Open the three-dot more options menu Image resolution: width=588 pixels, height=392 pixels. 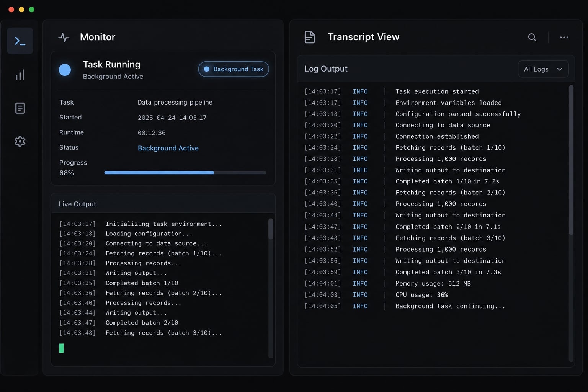pos(564,37)
